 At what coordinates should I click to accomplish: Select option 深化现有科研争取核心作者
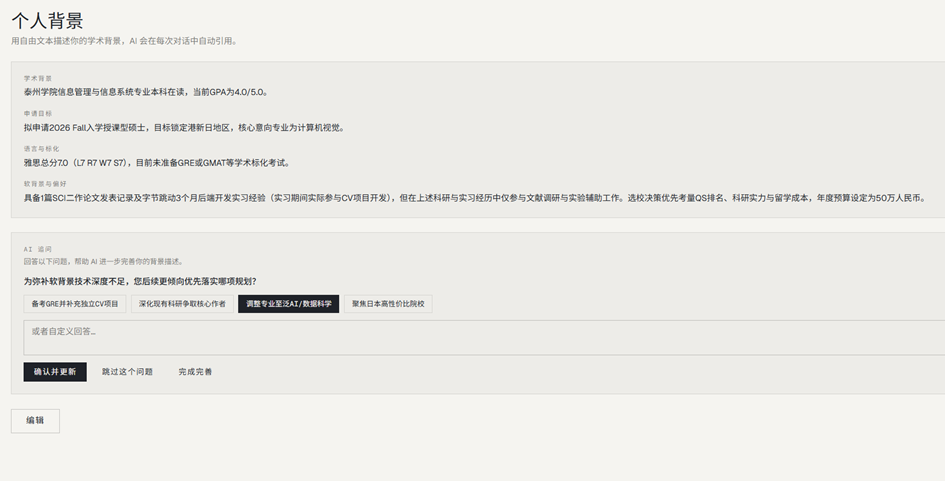pos(182,304)
